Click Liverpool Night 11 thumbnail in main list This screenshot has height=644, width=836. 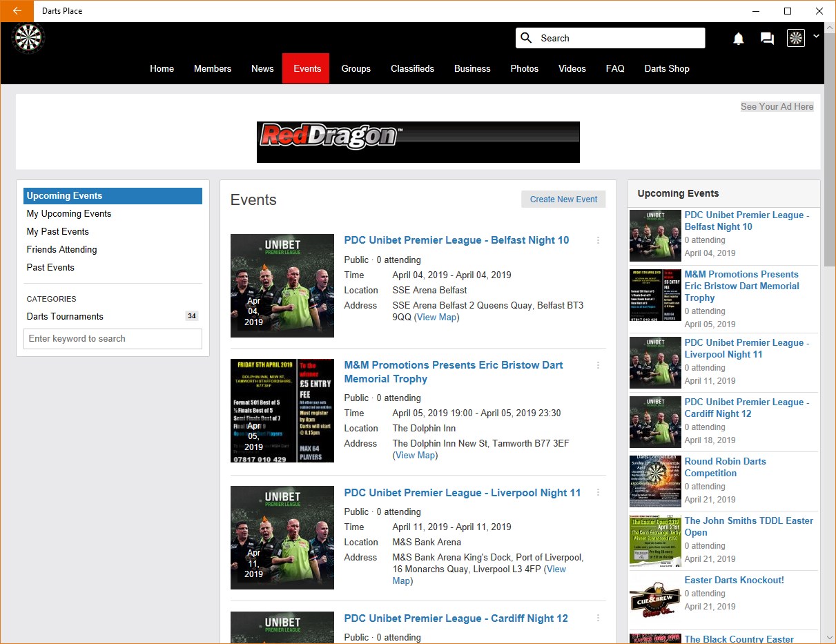click(x=282, y=538)
